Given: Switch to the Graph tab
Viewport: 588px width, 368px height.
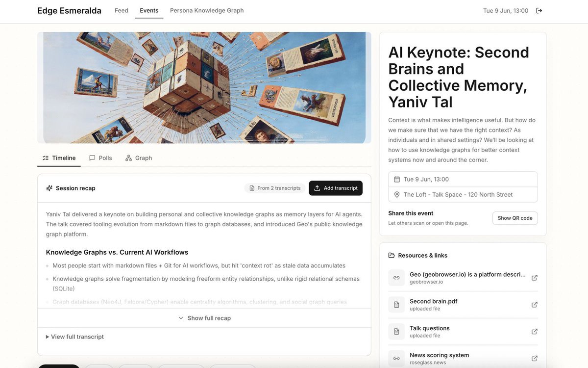Looking at the screenshot, I should pos(139,158).
